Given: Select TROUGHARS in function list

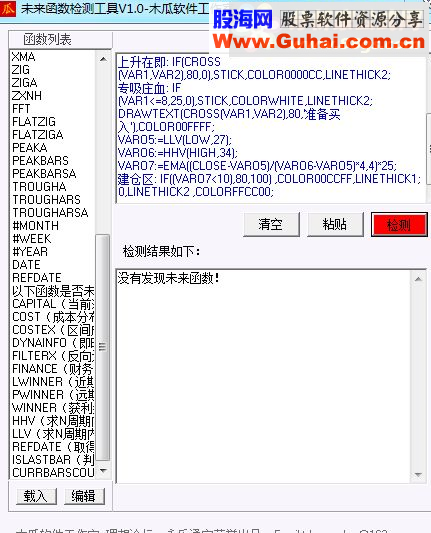Looking at the screenshot, I should point(46,200).
